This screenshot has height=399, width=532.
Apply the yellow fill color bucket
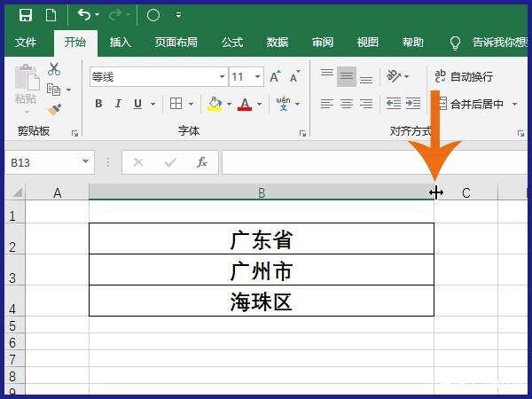(215, 104)
